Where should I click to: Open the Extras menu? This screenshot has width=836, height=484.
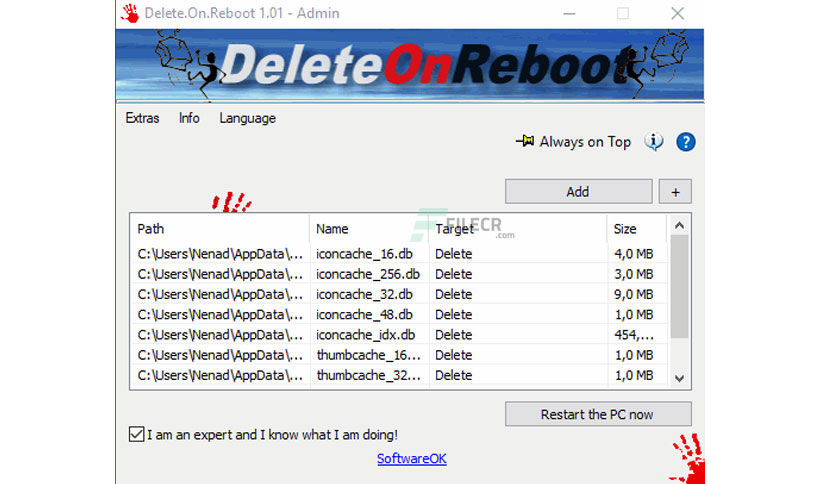coord(142,118)
